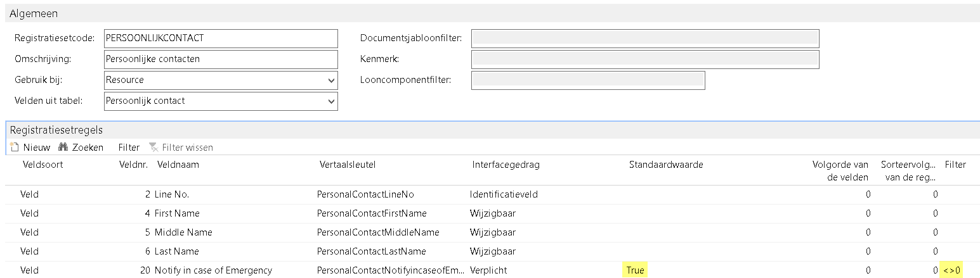Select the First Name row
Image resolution: width=980 pixels, height=278 pixels.
pyautogui.click(x=178, y=213)
